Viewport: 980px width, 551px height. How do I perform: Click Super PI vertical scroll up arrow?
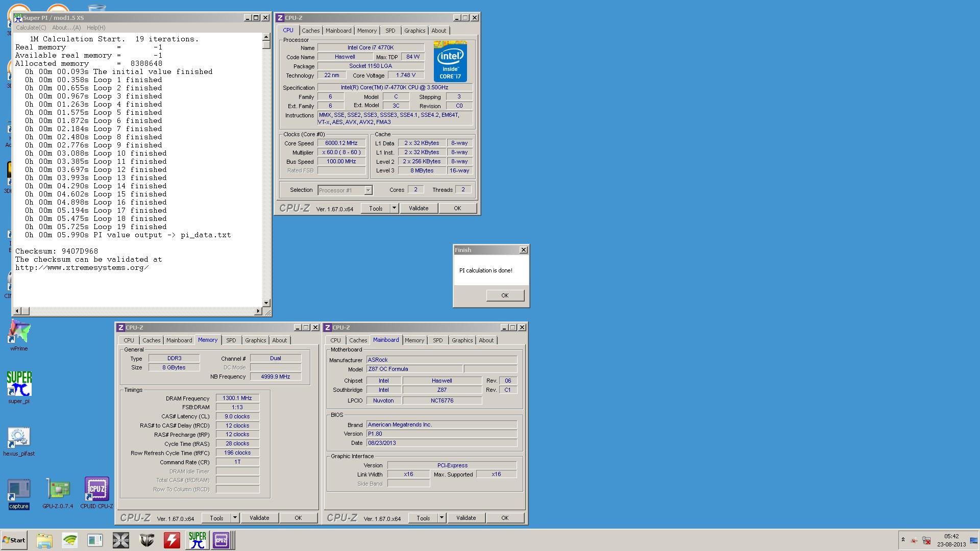coord(266,37)
